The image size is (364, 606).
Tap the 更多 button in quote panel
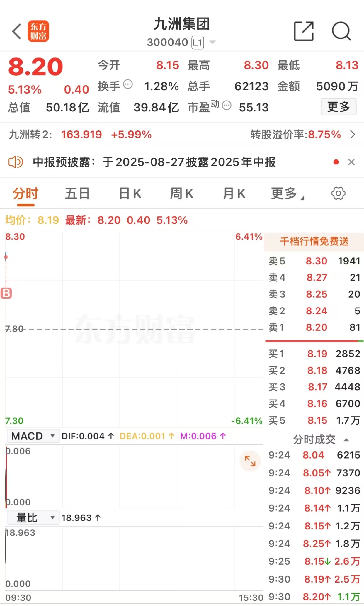click(339, 107)
